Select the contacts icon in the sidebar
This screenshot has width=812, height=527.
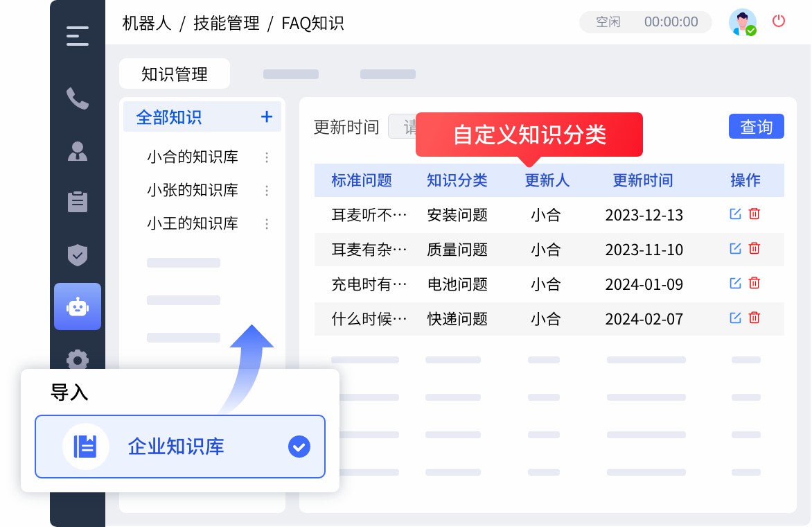coord(77,152)
